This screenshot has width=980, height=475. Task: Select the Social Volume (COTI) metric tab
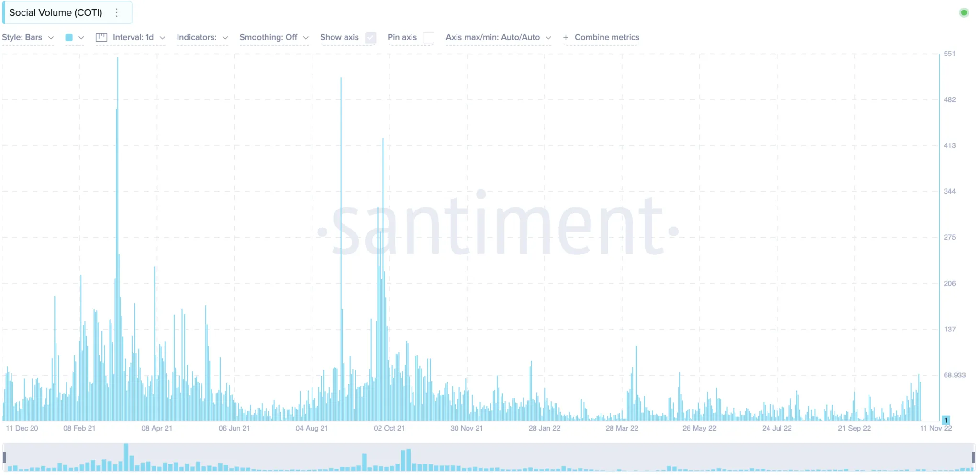pos(67,13)
